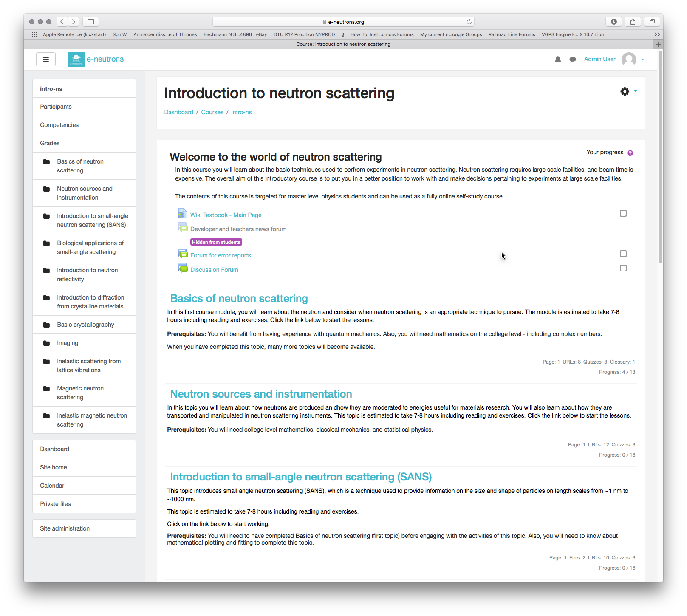This screenshot has width=687, height=616.
Task: Click the folder icon beside Basic crystallography
Action: tap(47, 324)
